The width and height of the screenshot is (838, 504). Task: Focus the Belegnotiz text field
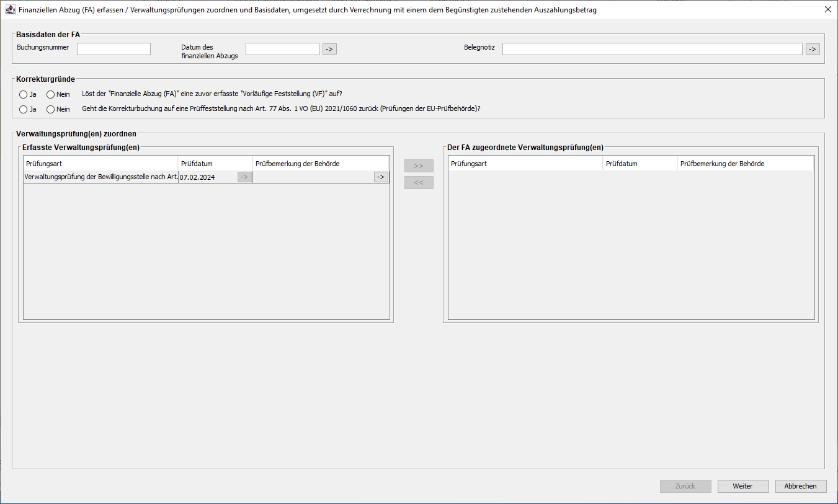click(x=652, y=49)
